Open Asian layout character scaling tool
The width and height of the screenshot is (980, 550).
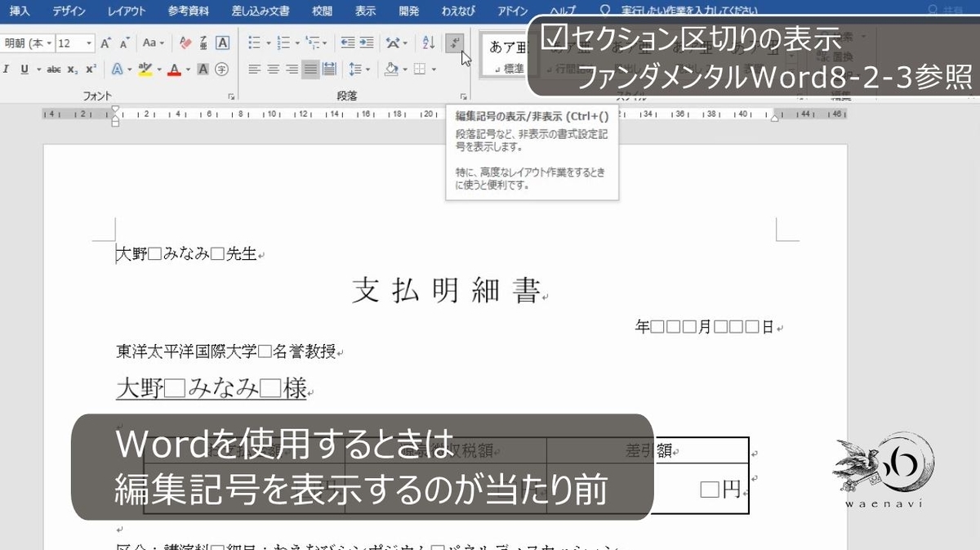[393, 43]
